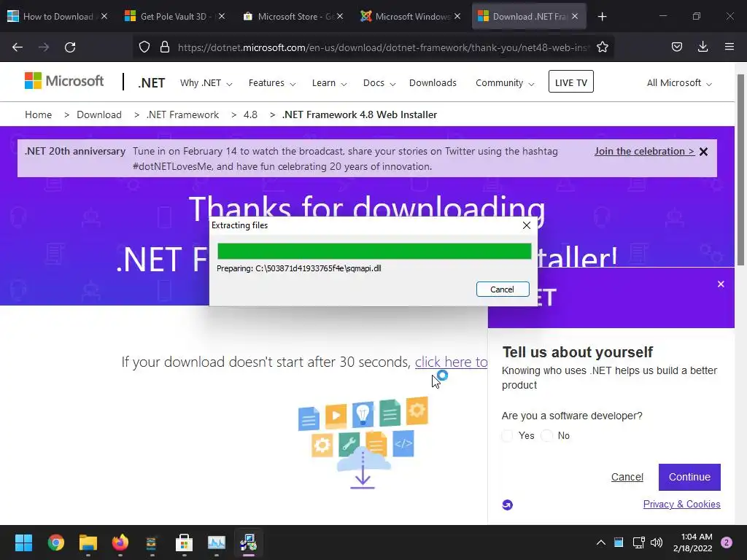Screen dimensions: 747x560
Task: Close the Microsoft Store tab
Action: click(x=340, y=17)
